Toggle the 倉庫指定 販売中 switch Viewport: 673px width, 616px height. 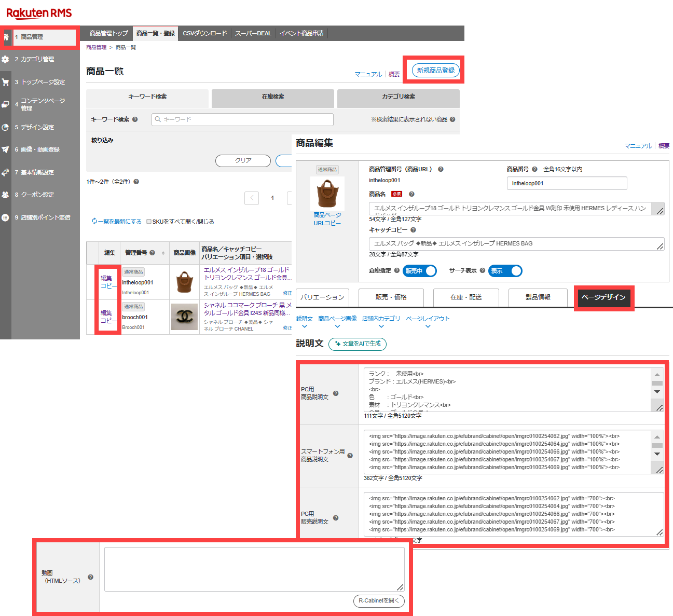pos(420,271)
